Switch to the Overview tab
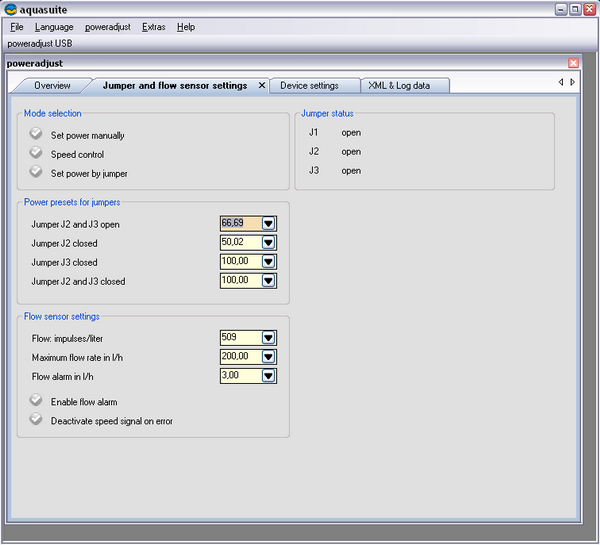Viewport: 600px width, 545px height. tap(52, 85)
